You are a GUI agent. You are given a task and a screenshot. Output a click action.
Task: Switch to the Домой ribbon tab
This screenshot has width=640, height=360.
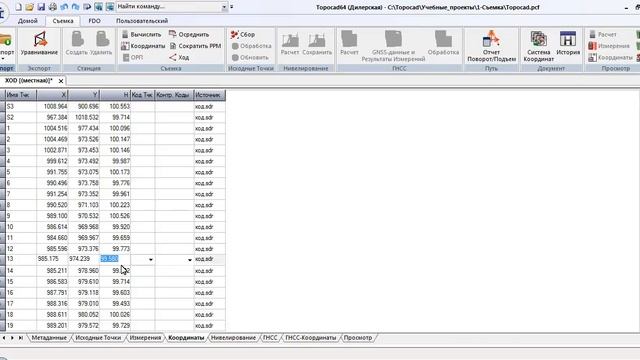click(x=28, y=21)
